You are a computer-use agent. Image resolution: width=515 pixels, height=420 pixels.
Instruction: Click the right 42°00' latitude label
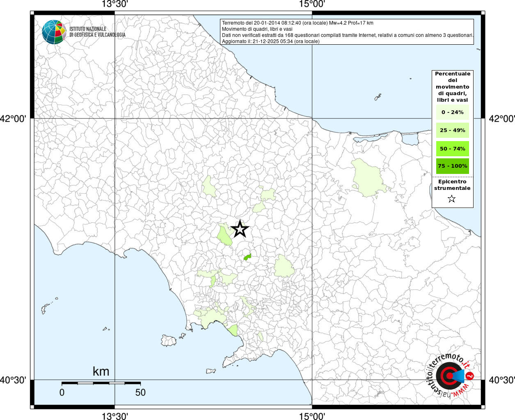click(x=501, y=119)
